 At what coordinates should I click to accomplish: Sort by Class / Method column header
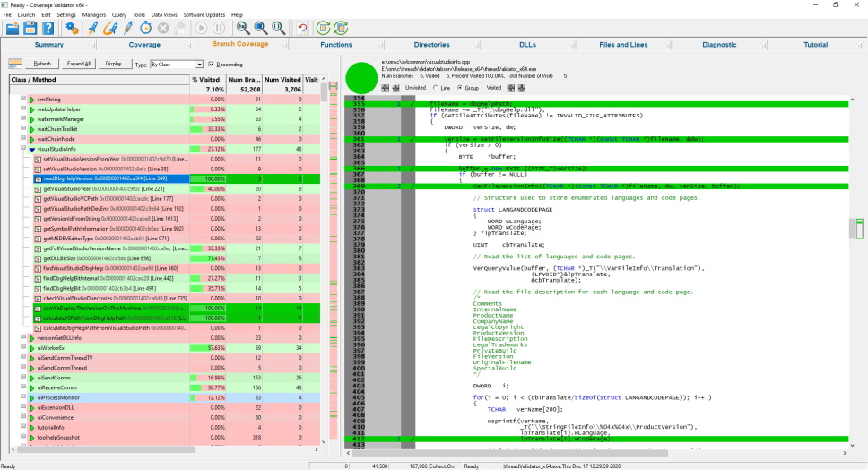click(100, 80)
